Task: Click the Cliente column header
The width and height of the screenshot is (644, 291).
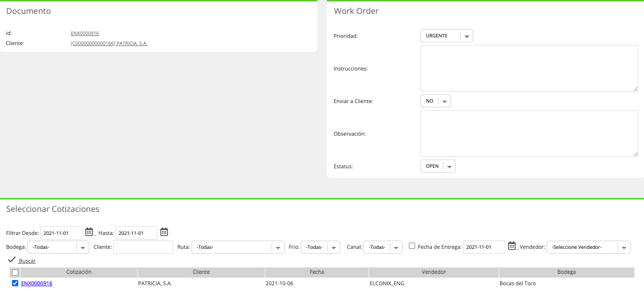Action: [201, 272]
